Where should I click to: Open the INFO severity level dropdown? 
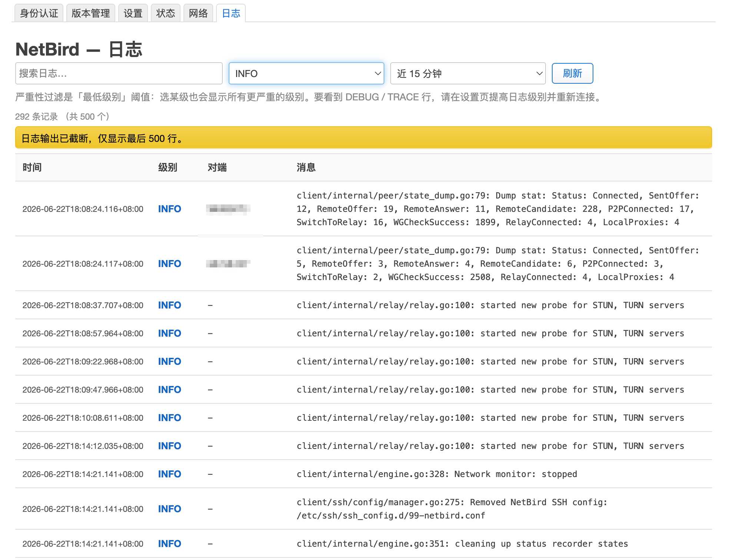[x=307, y=73]
